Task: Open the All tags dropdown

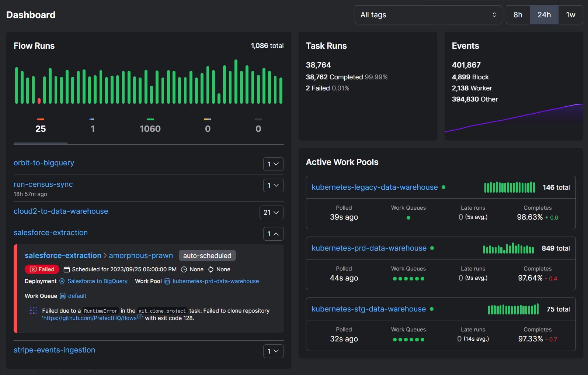Action: tap(428, 15)
